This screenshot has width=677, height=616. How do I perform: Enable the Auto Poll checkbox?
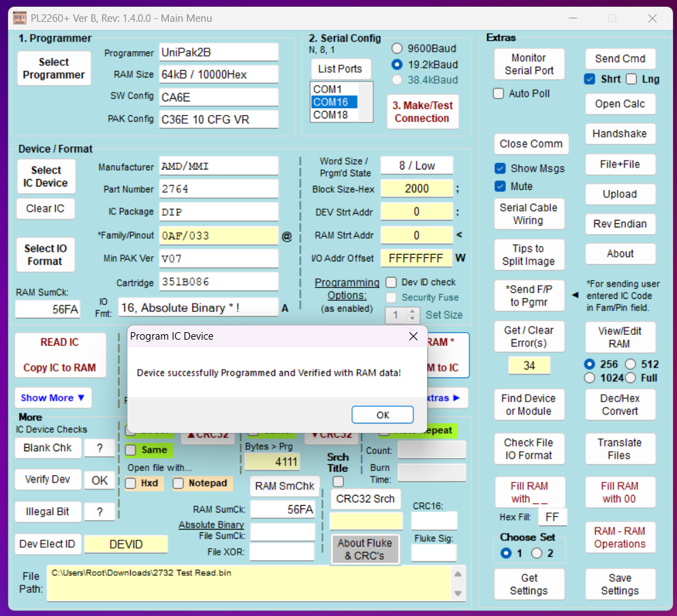(499, 93)
